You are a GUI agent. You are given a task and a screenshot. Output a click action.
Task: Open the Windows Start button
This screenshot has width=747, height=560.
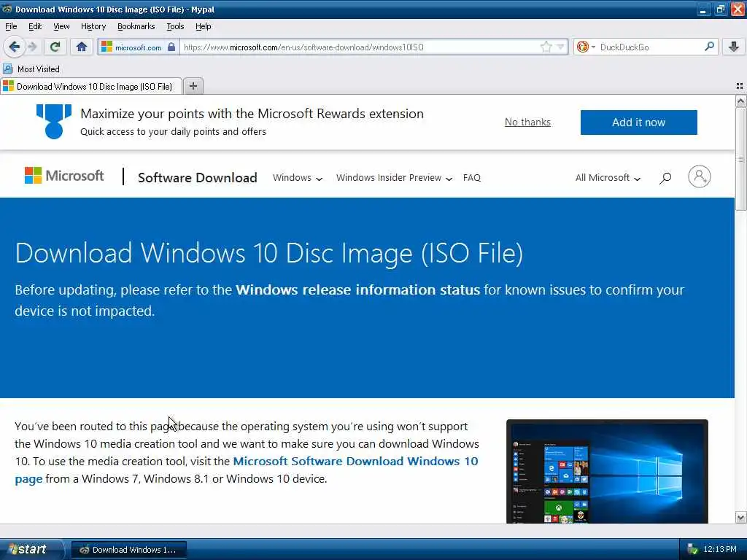coord(31,549)
